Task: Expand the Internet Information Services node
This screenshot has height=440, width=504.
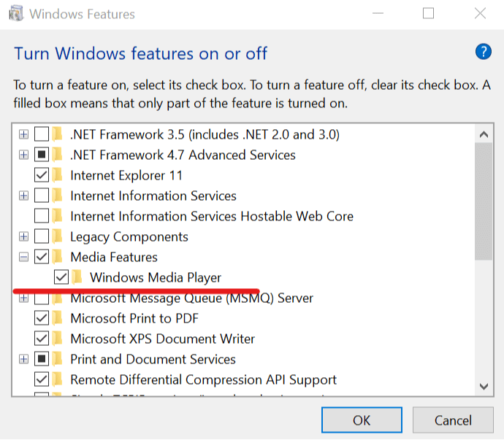Action: tap(23, 196)
